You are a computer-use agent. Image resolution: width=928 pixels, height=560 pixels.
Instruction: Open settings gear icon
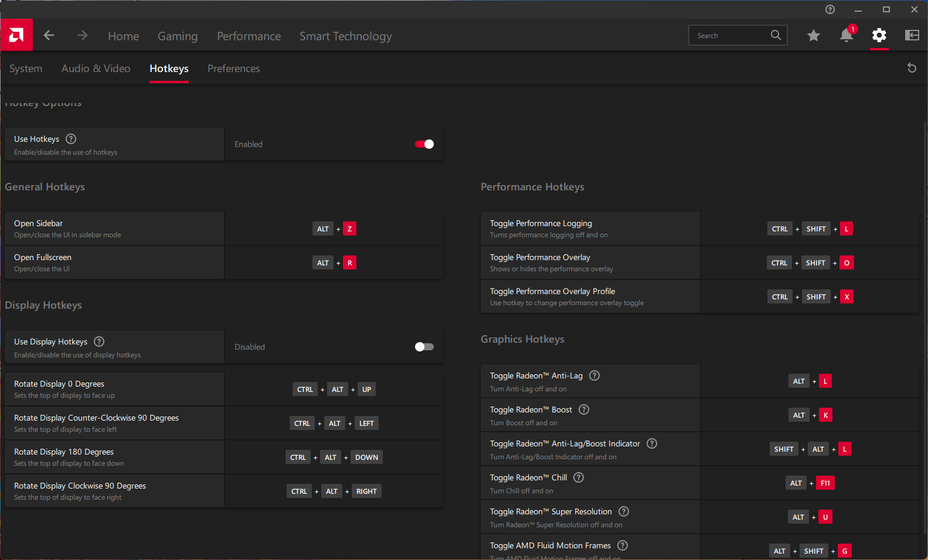(x=879, y=35)
